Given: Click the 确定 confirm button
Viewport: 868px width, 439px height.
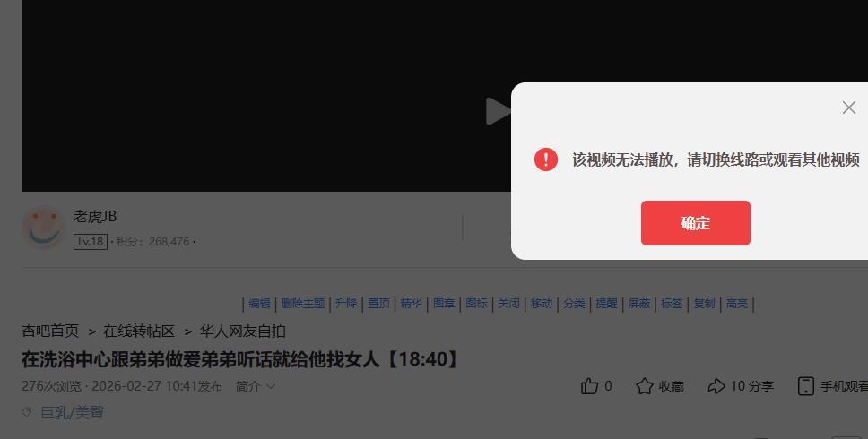Looking at the screenshot, I should 695,223.
